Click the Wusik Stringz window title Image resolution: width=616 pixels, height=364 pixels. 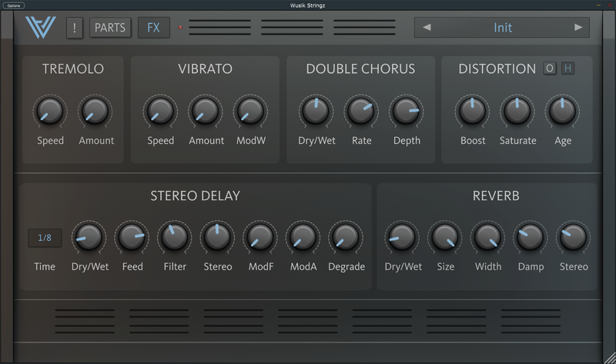(307, 5)
